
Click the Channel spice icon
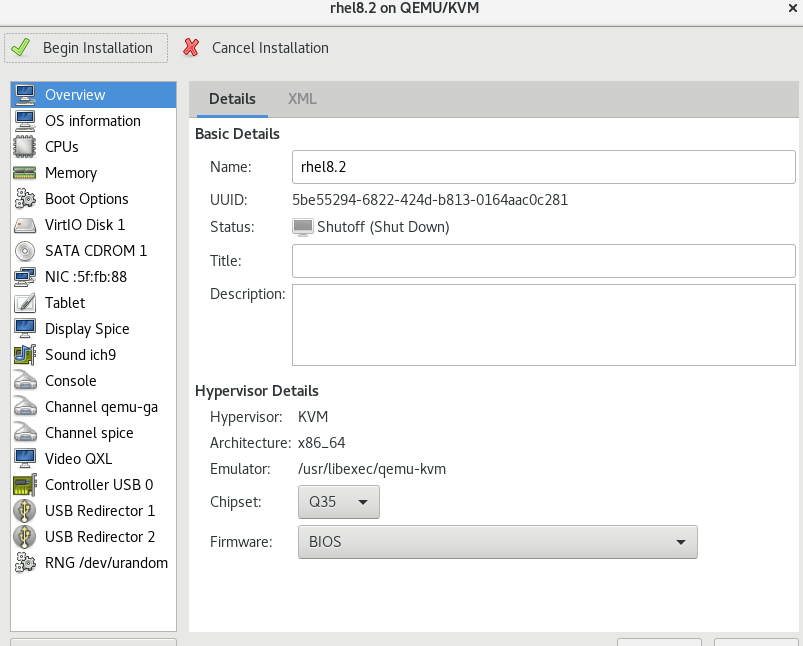click(25, 433)
